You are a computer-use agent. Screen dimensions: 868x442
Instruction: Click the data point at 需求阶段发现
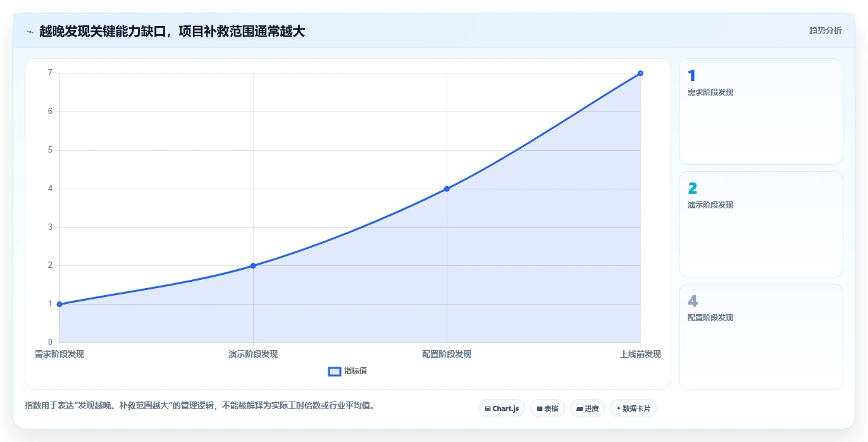[x=59, y=304]
